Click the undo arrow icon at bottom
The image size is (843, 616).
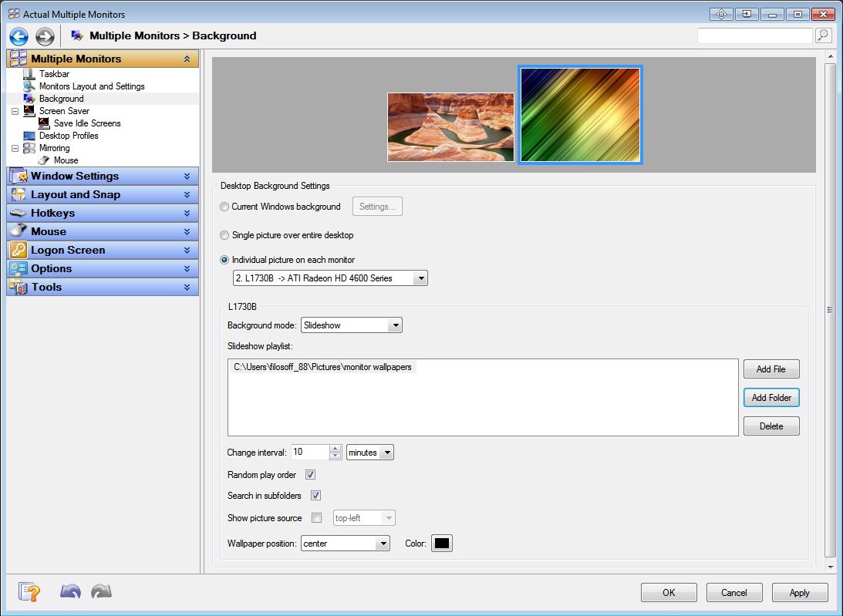70,592
